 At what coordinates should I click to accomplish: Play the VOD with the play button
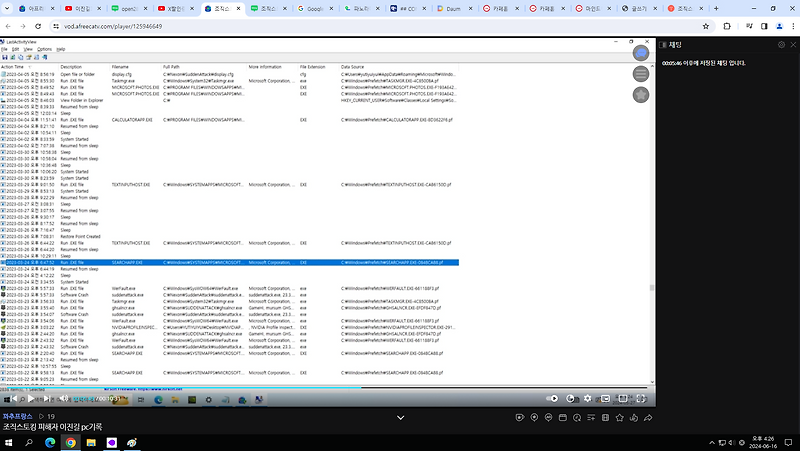click(x=31, y=398)
